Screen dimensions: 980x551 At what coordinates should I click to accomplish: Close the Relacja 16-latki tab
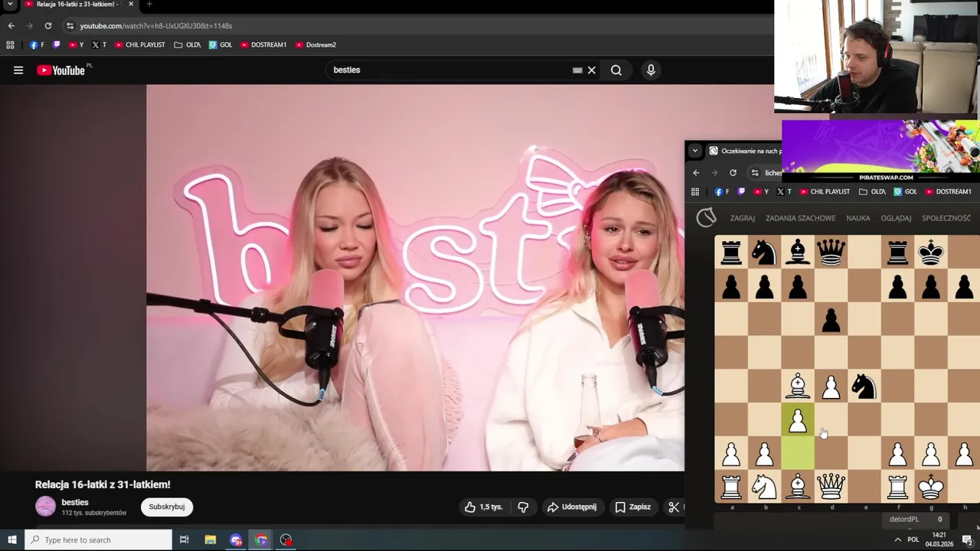130,4
